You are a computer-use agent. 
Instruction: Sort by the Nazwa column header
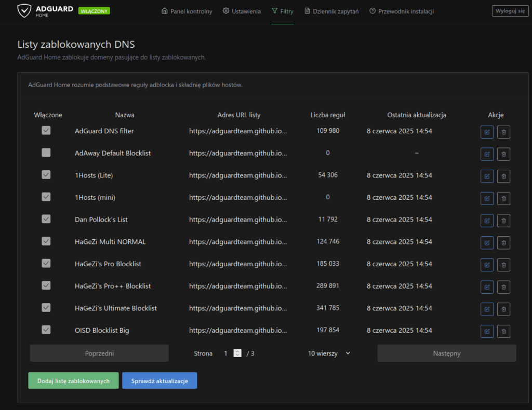click(x=125, y=115)
